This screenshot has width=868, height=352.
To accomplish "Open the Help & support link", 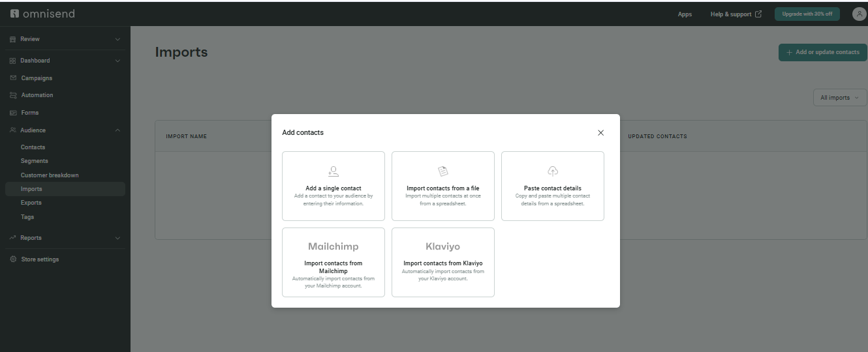I will click(736, 14).
